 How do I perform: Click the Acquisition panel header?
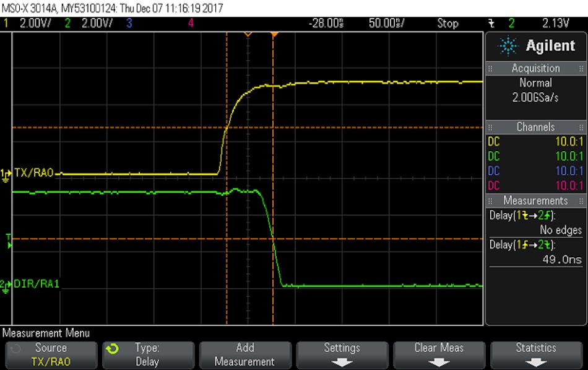point(535,68)
